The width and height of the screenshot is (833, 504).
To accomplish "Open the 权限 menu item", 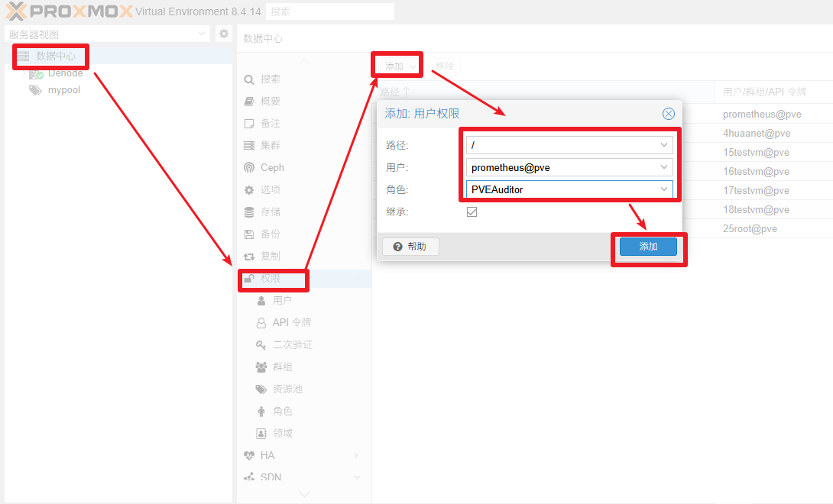I will click(271, 279).
